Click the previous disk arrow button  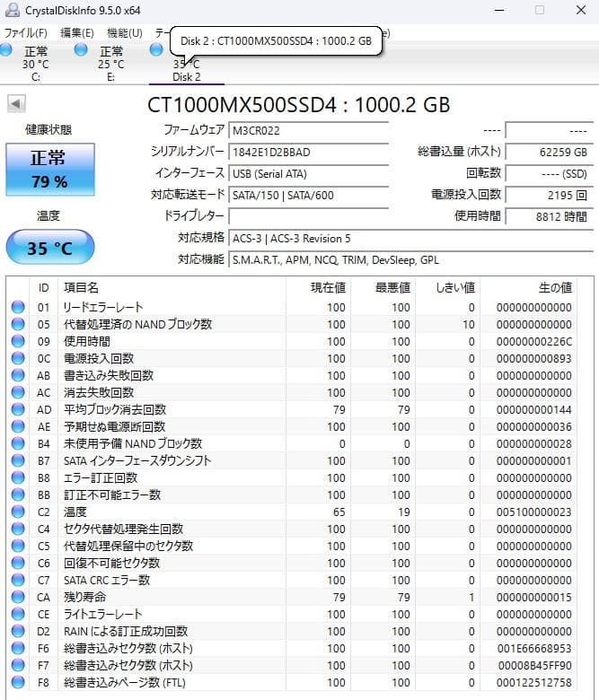coord(16,104)
